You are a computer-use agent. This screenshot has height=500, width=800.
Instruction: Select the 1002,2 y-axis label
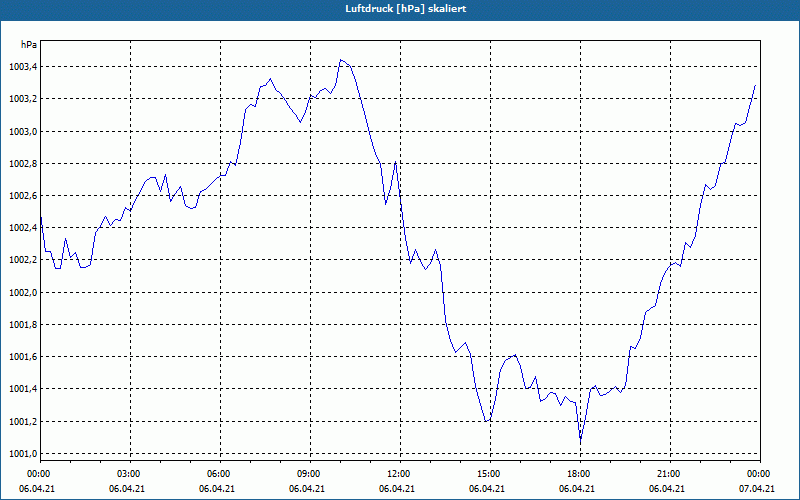[x=22, y=260]
